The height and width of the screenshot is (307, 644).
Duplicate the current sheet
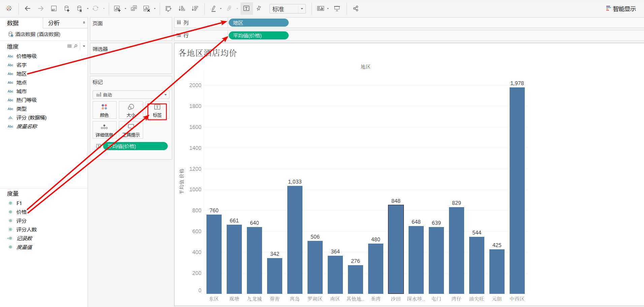(x=134, y=8)
